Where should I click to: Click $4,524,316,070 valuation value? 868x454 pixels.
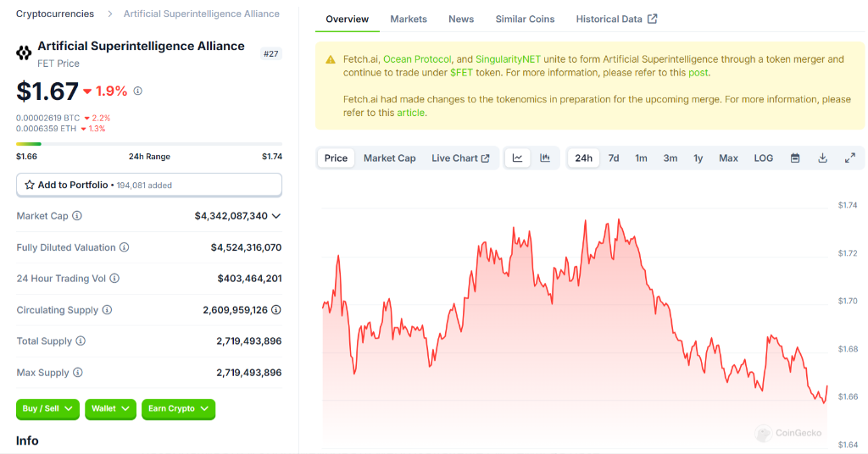246,247
